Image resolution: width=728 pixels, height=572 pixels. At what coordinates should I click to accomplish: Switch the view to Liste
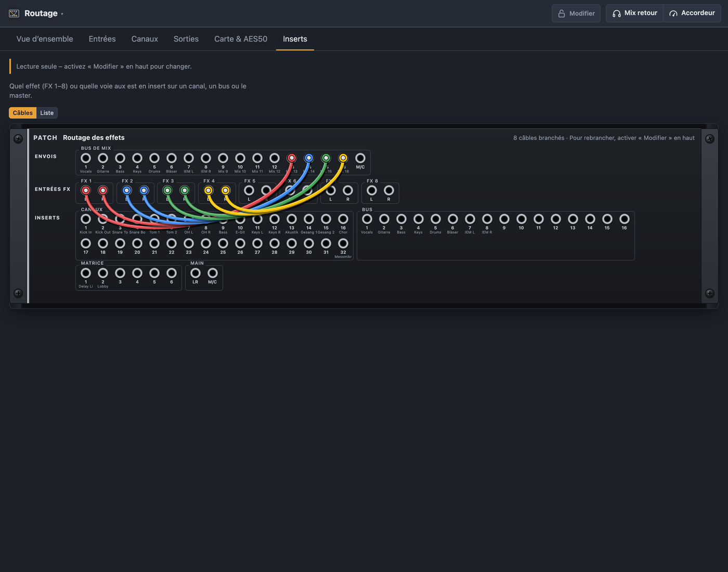(47, 113)
